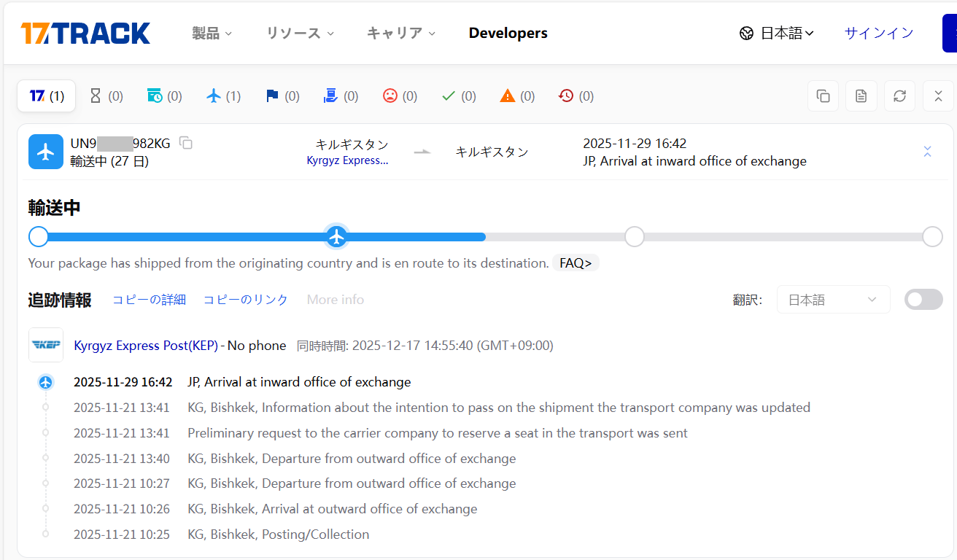This screenshot has width=957, height=560.
Task: Click the FAQ> button
Action: tap(576, 263)
